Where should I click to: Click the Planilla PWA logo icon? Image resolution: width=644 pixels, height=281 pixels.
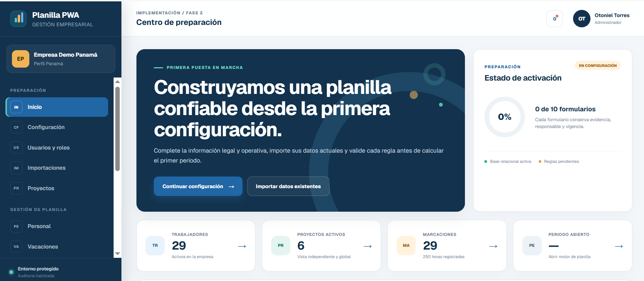click(18, 18)
